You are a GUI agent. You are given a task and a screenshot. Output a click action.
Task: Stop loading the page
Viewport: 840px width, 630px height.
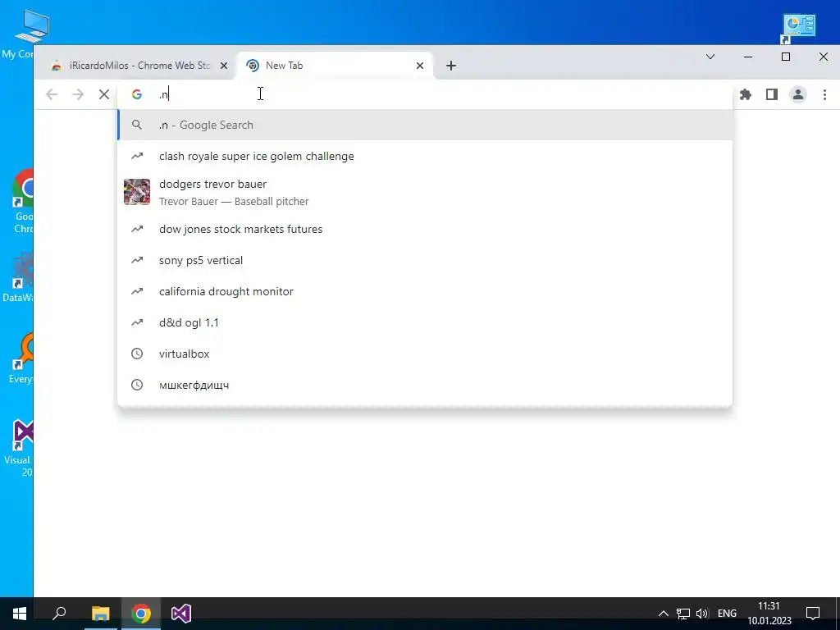(x=104, y=95)
